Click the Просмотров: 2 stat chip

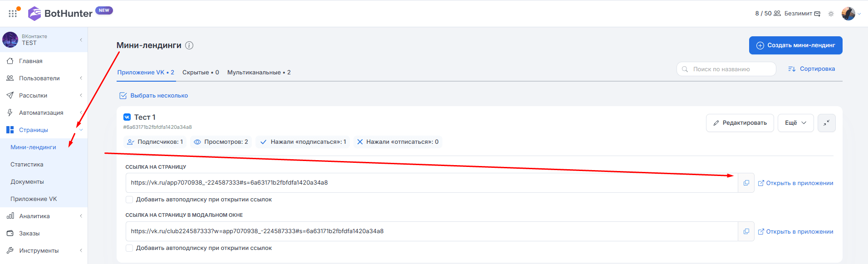[x=221, y=142]
